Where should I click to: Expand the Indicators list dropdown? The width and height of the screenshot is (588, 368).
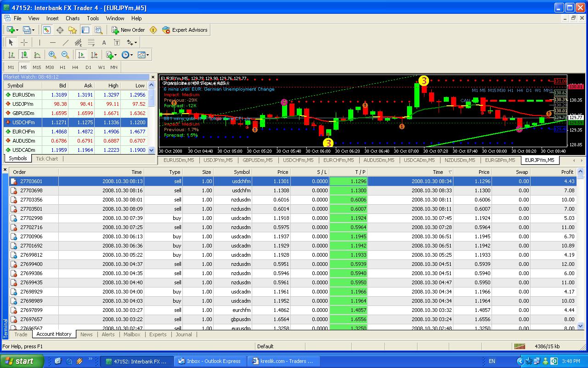(x=111, y=55)
